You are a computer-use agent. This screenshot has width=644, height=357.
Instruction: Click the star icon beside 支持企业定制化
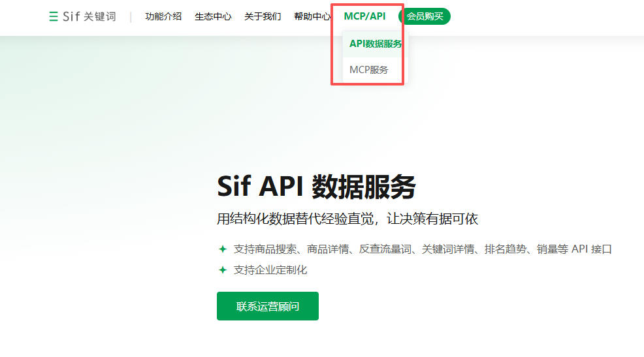[223, 270]
